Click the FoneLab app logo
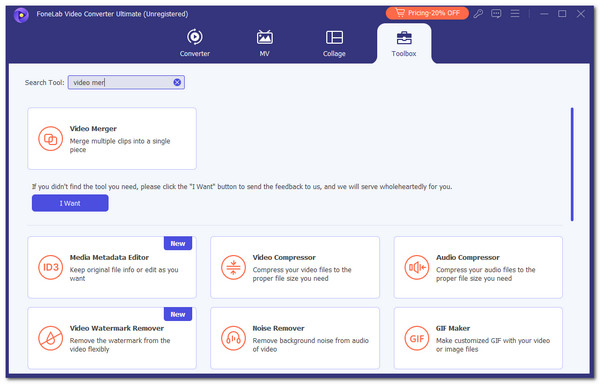The image size is (600, 384). 21,15
